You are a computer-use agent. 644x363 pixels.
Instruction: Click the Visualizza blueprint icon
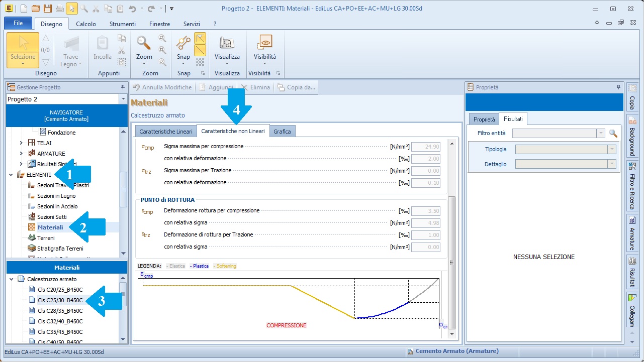coord(227,43)
